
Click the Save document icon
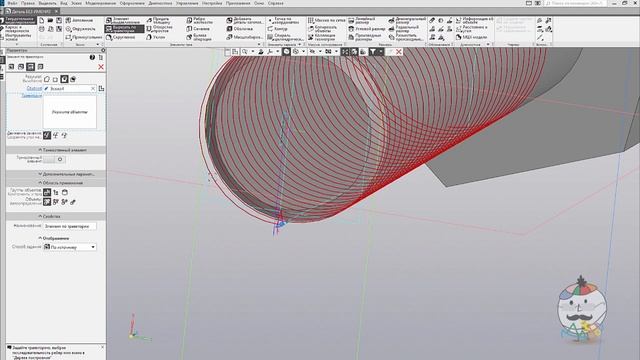click(59, 20)
